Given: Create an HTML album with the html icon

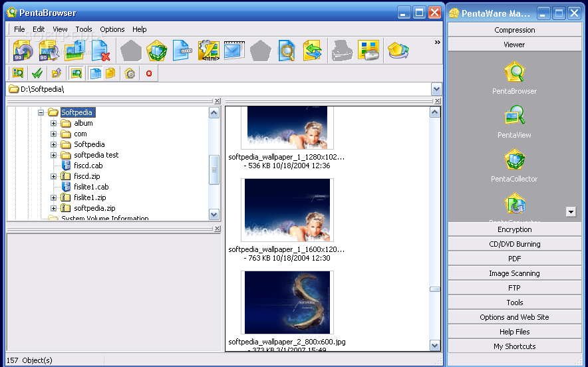Looking at the screenshot, I should tap(208, 51).
